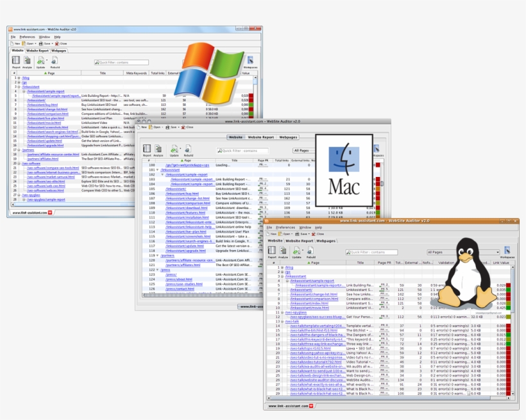Collapse /partners row in the Windows window
This screenshot has width=526, height=420.
point(19,150)
